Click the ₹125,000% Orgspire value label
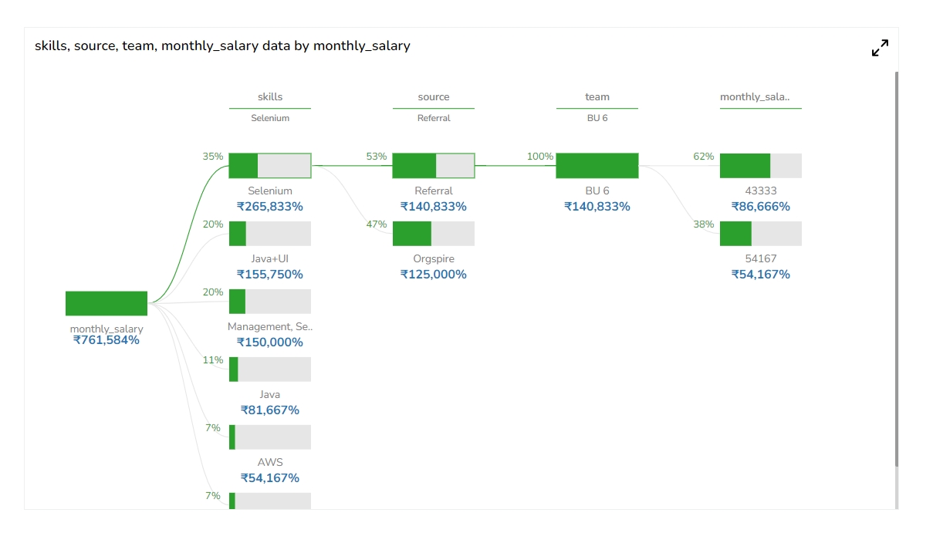Screen dimensions: 933x560 click(x=434, y=275)
